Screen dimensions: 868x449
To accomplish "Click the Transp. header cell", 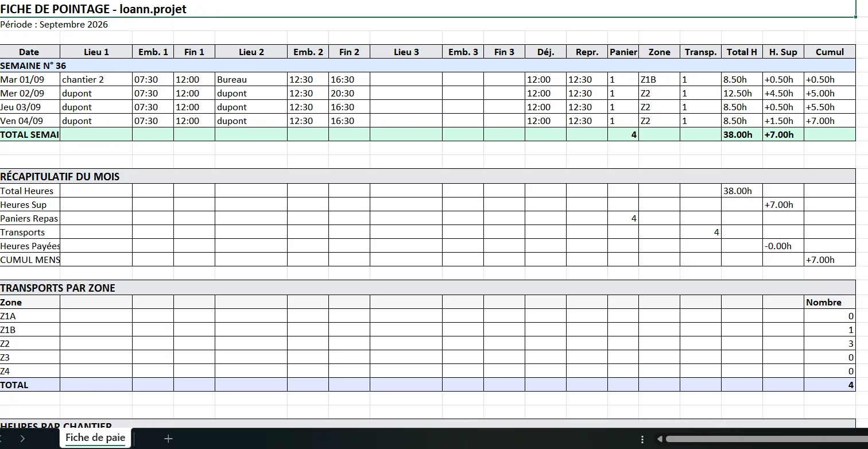I will 701,52.
